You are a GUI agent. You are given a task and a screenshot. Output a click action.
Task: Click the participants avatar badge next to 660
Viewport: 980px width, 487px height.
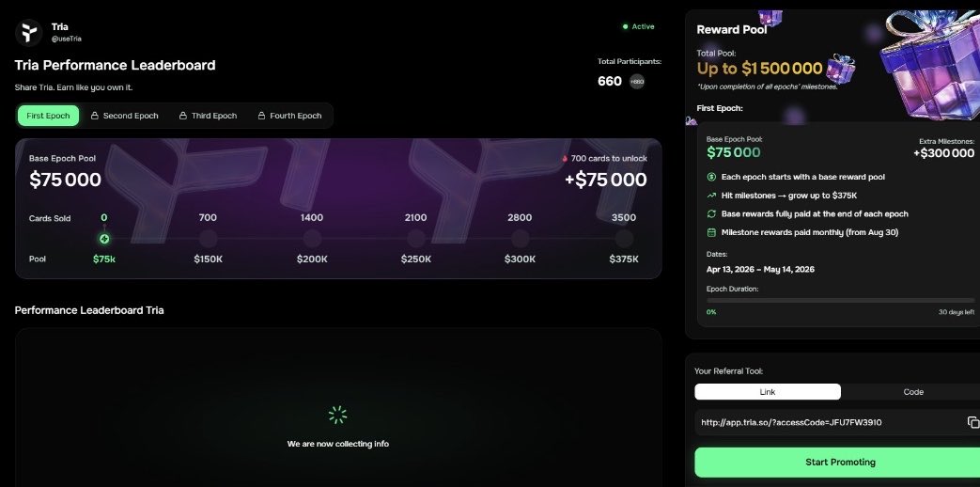[637, 82]
